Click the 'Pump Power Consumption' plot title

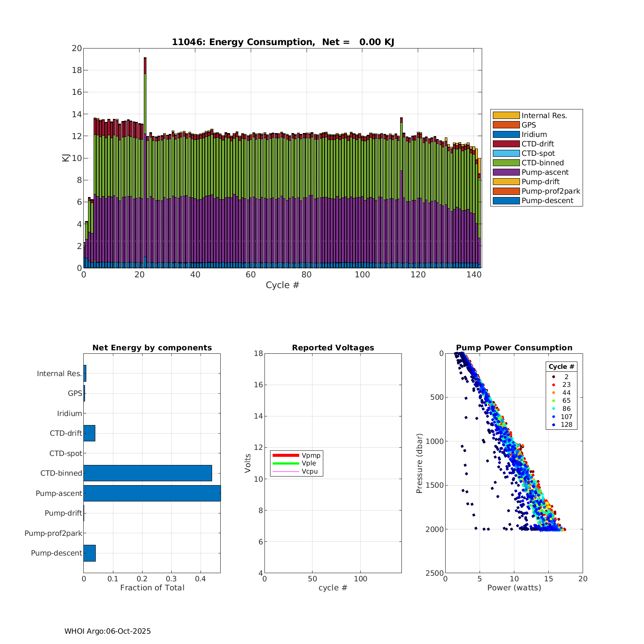(x=514, y=348)
